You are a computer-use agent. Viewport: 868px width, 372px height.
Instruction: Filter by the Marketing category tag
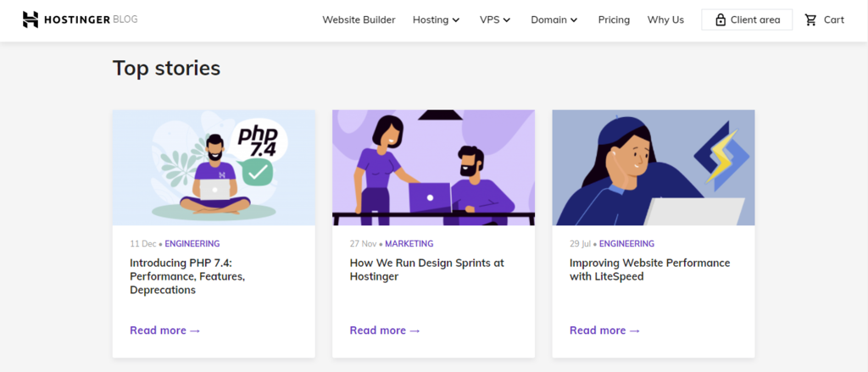point(409,244)
